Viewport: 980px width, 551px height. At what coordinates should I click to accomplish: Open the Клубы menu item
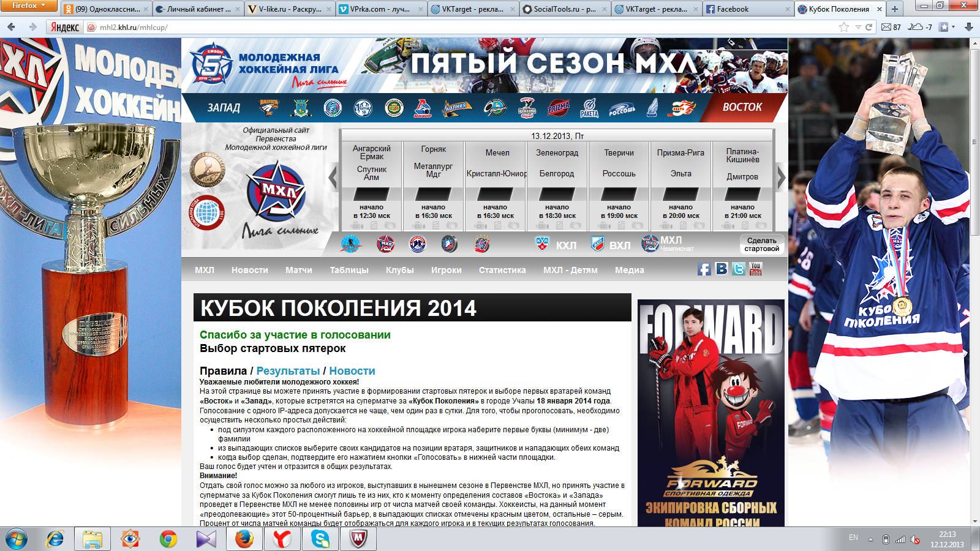[x=400, y=270]
